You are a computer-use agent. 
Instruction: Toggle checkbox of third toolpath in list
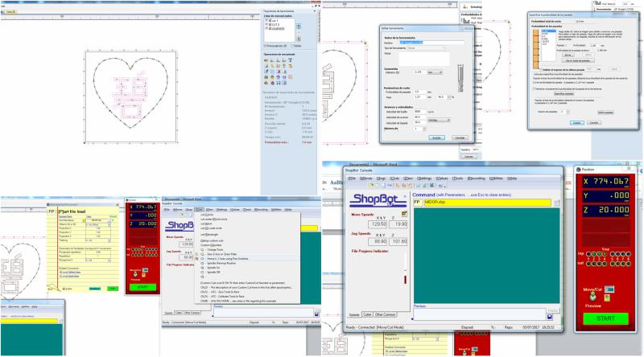266,28
